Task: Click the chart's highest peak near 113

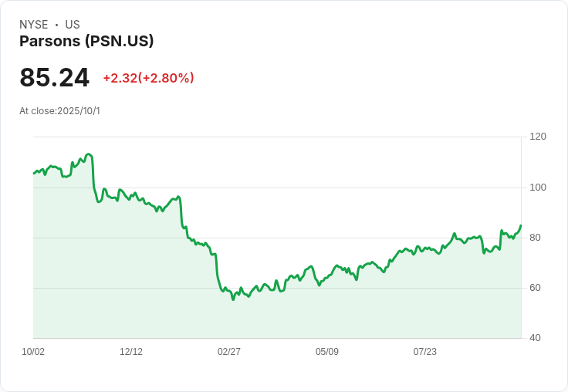Action: point(89,154)
